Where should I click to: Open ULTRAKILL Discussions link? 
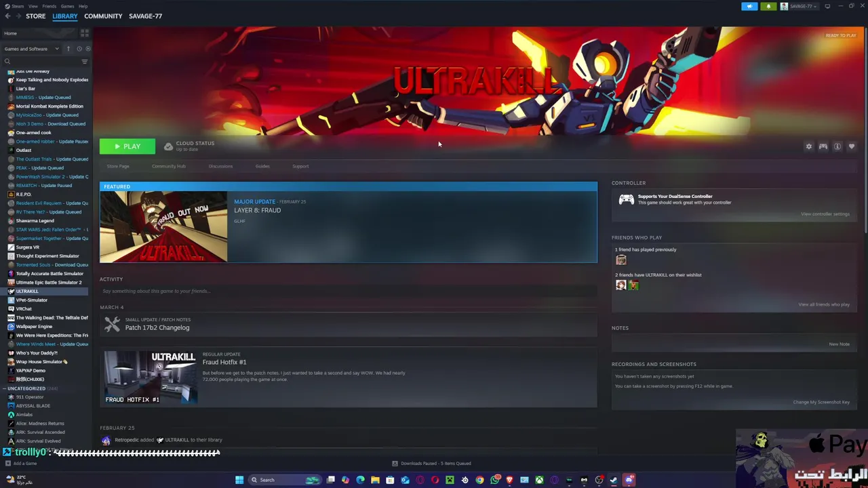(220, 166)
